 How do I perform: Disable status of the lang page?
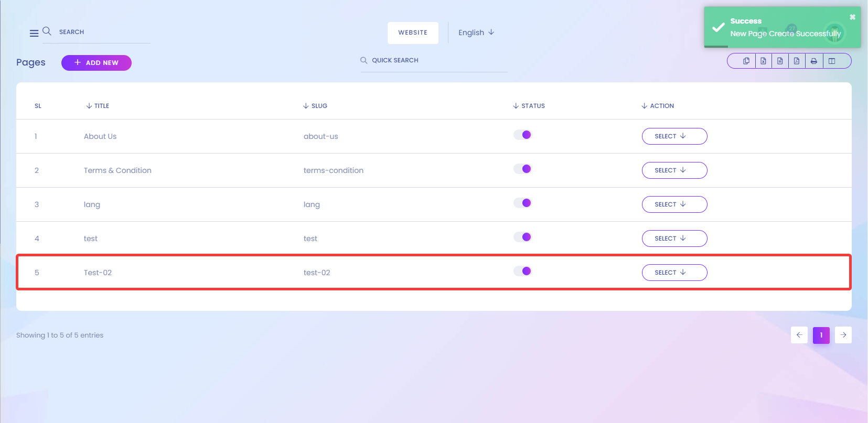[x=522, y=203]
